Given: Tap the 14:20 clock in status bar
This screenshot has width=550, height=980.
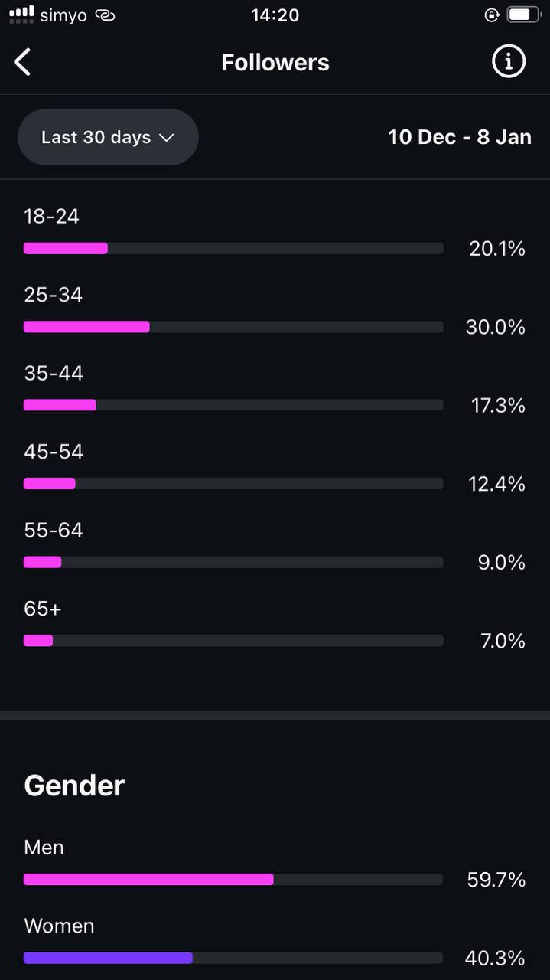Looking at the screenshot, I should pos(275,15).
